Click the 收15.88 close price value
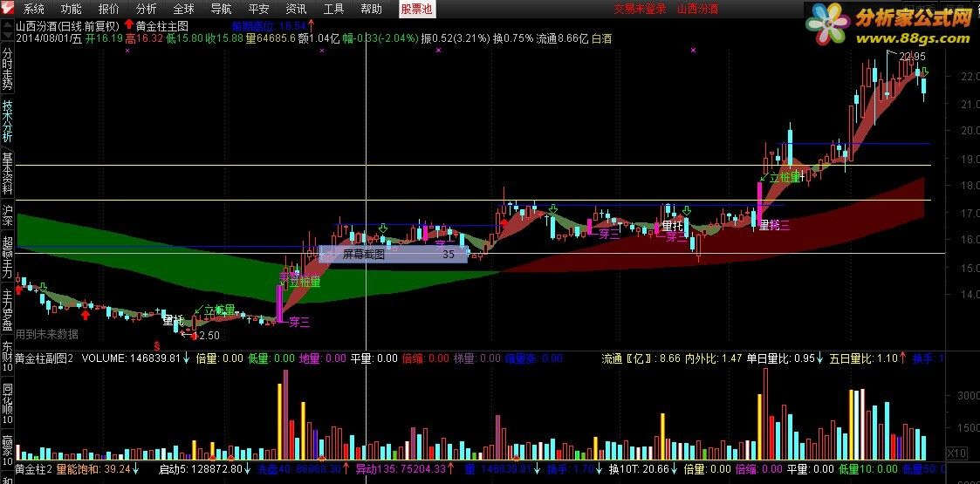This screenshot has width=980, height=484. click(225, 38)
